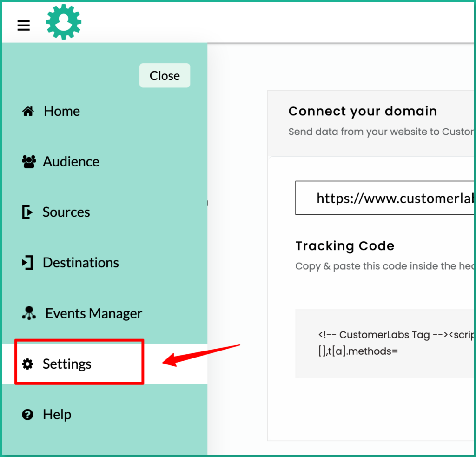
Task: Click the Destinations arrow-bracket icon
Action: 27,263
